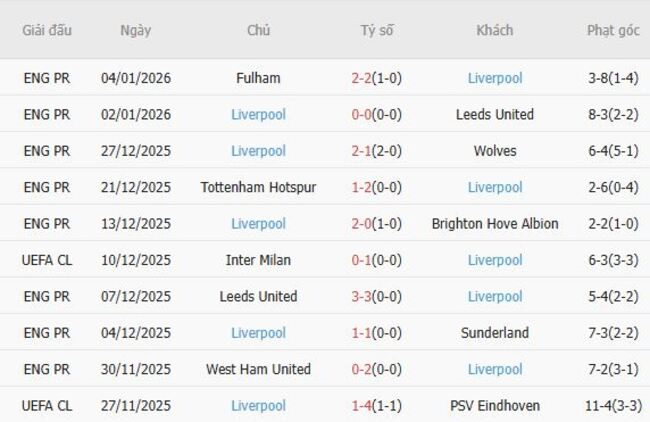650x422 pixels.
Task: Click the 3-3 score of Leeds United match
Action: pos(362,297)
